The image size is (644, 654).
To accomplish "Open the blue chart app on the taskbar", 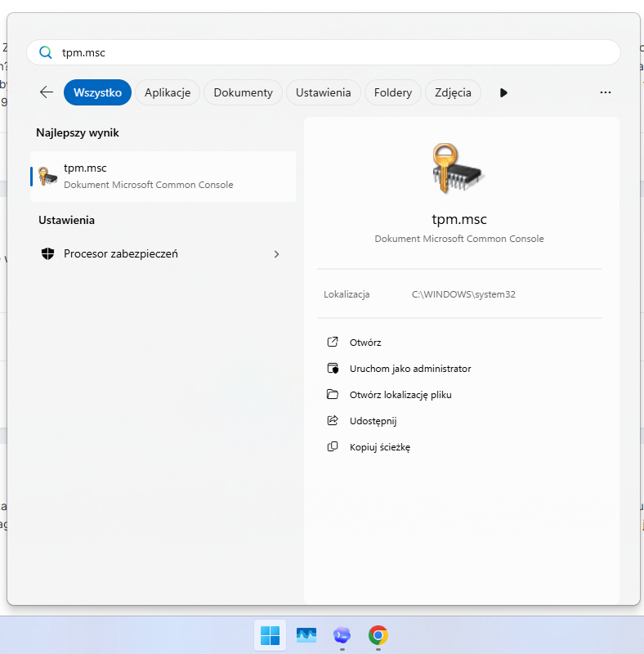I will coord(306,635).
